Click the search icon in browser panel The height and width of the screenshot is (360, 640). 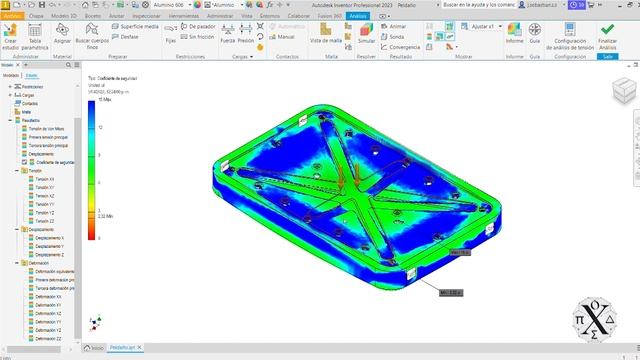pyautogui.click(x=69, y=65)
